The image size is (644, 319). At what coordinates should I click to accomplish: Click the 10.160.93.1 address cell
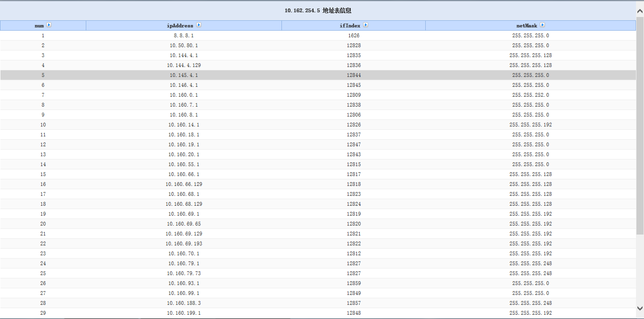[184, 283]
